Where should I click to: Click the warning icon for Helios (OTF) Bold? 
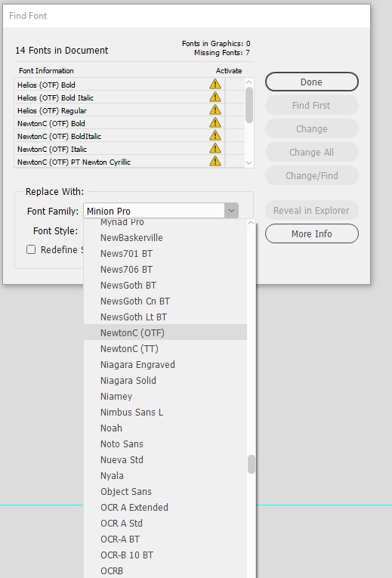click(x=215, y=84)
